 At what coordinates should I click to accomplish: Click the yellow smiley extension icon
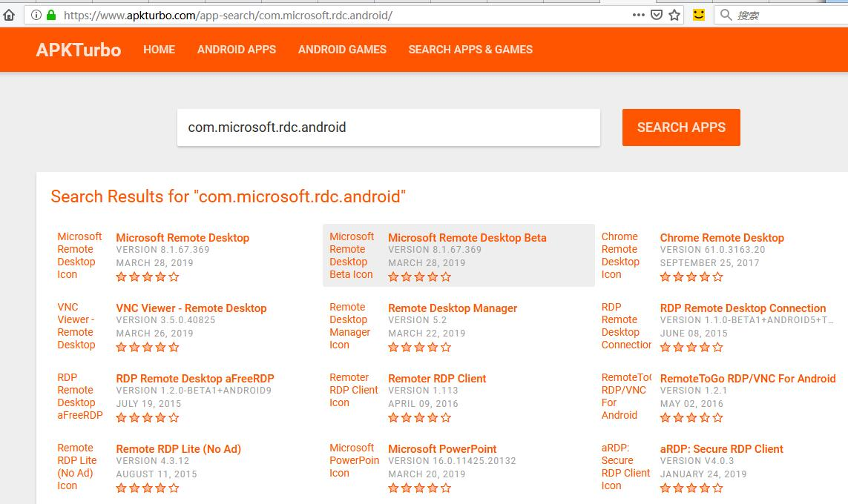click(x=699, y=15)
